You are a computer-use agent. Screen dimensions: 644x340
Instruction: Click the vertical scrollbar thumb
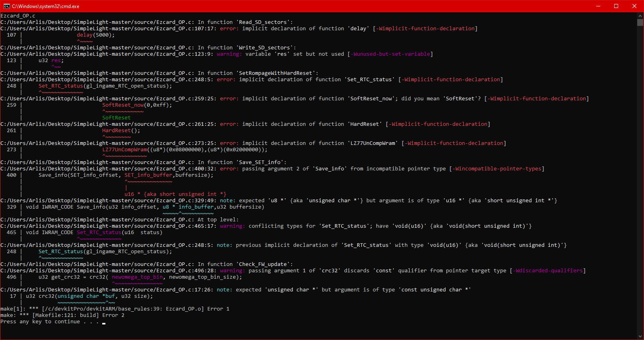pyautogui.click(x=640, y=23)
